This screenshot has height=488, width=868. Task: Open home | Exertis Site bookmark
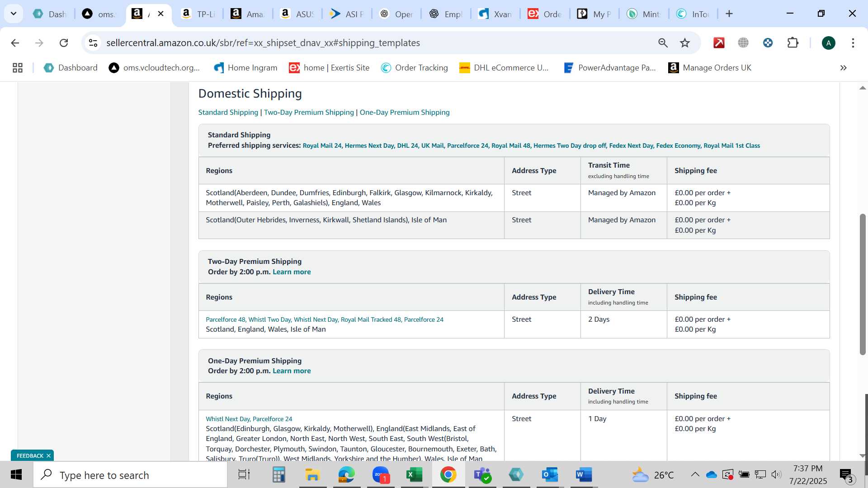[330, 68]
